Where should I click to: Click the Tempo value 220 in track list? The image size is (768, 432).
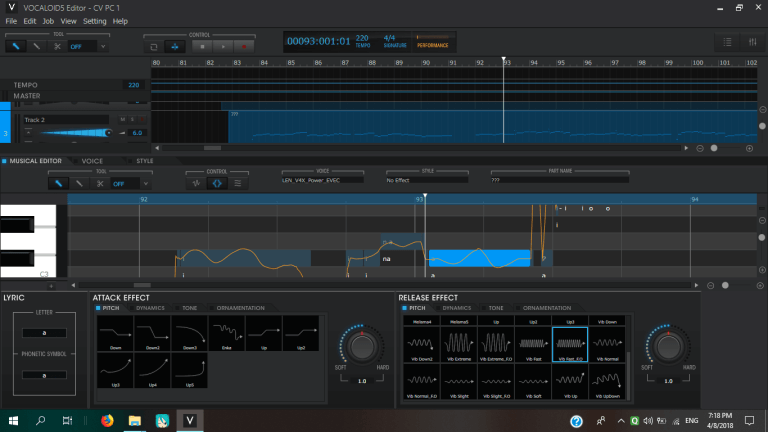(134, 85)
